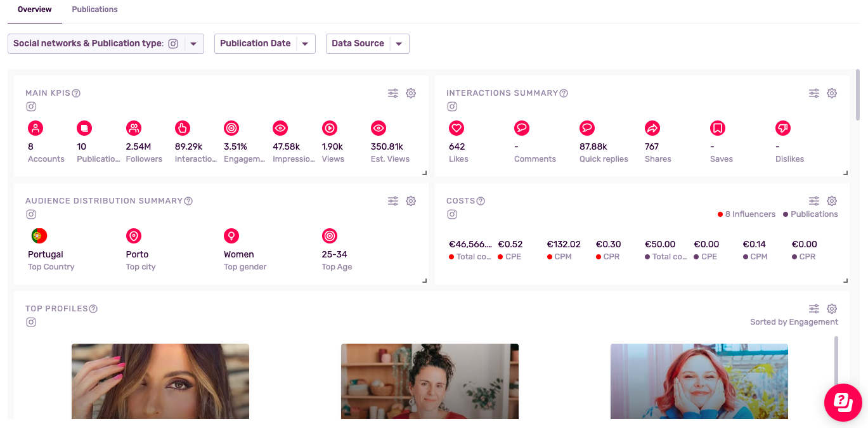The image size is (868, 428).
Task: Select the Overview tab
Action: [x=35, y=10]
